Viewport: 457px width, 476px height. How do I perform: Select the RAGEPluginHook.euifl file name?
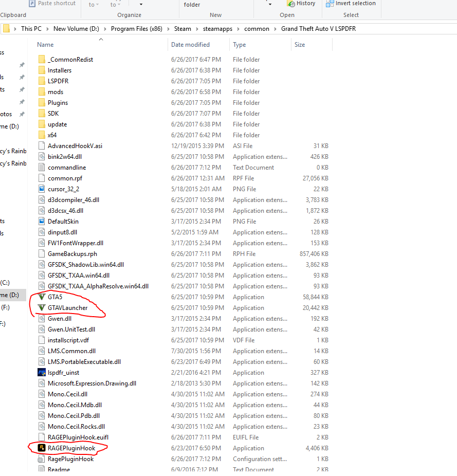point(78,437)
